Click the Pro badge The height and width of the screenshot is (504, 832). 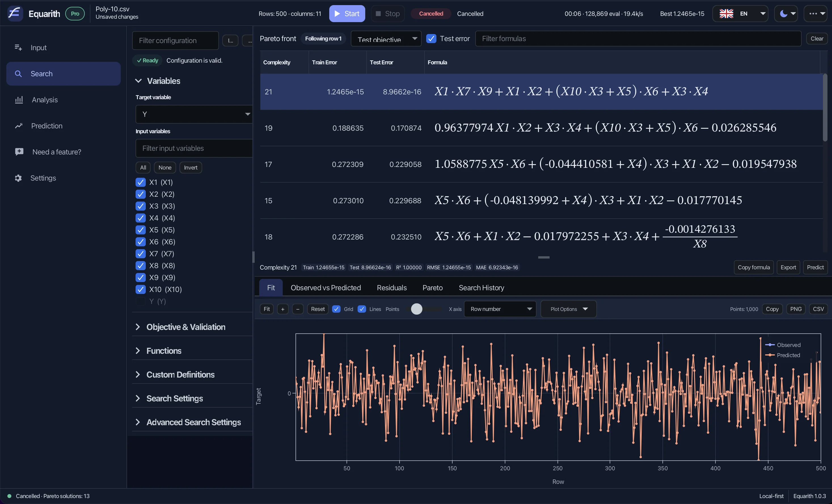(75, 14)
